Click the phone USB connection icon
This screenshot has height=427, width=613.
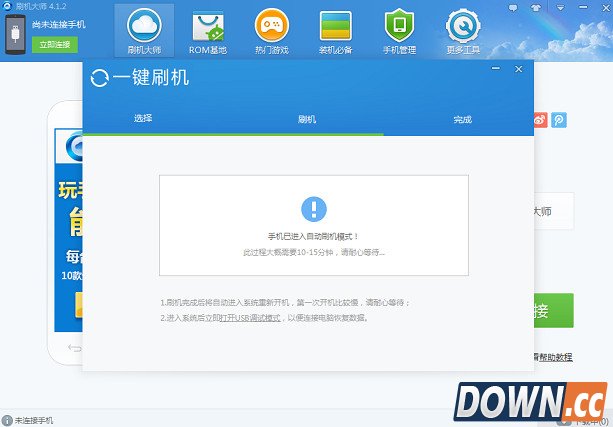(16, 31)
